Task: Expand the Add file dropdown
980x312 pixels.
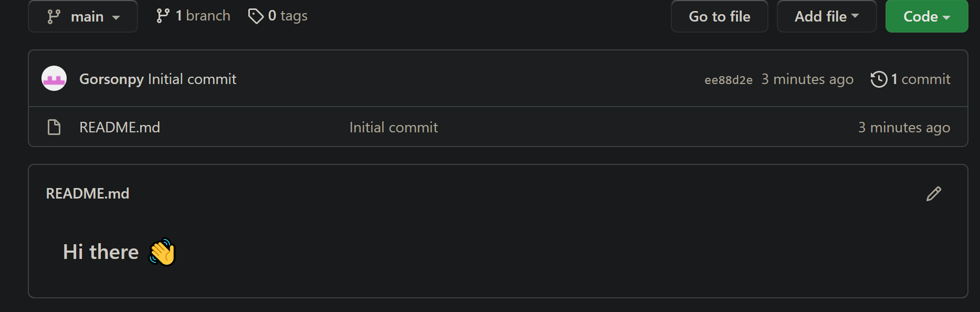Action: tap(826, 16)
